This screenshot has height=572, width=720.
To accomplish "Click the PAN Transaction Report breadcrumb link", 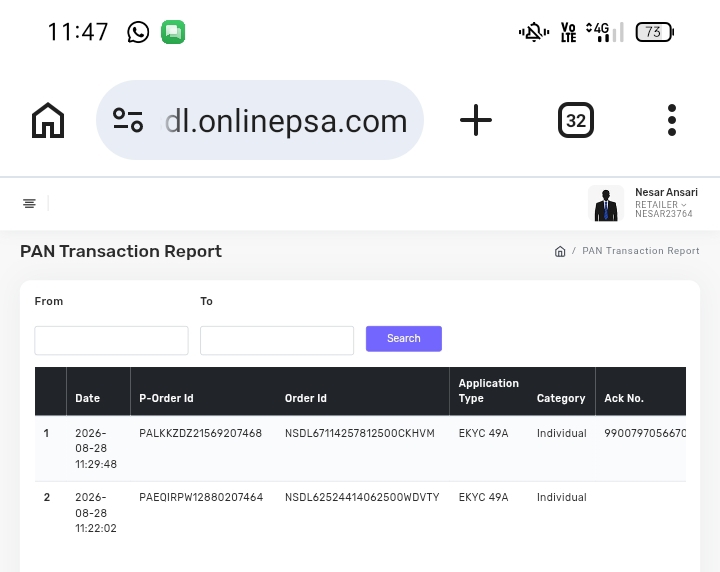I will click(641, 251).
